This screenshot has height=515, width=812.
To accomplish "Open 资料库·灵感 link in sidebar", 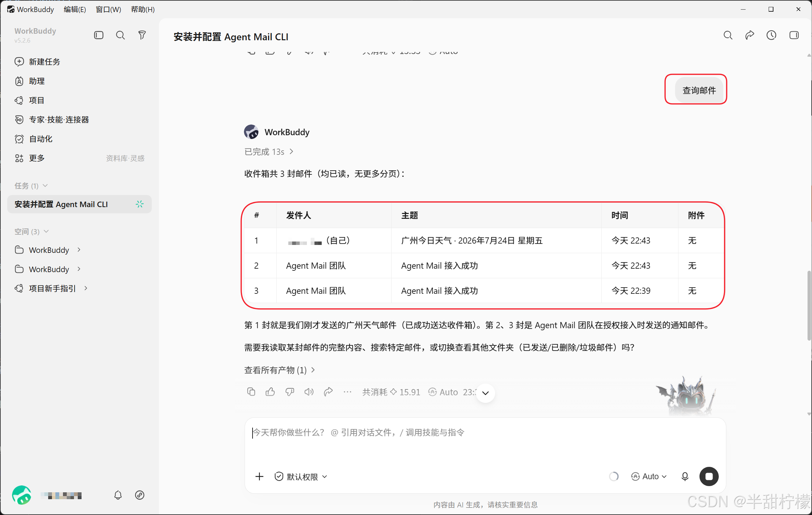I will [x=125, y=158].
